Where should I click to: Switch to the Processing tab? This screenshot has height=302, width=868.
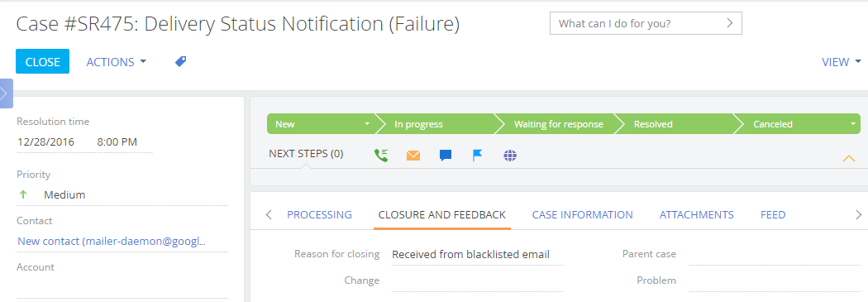point(319,215)
